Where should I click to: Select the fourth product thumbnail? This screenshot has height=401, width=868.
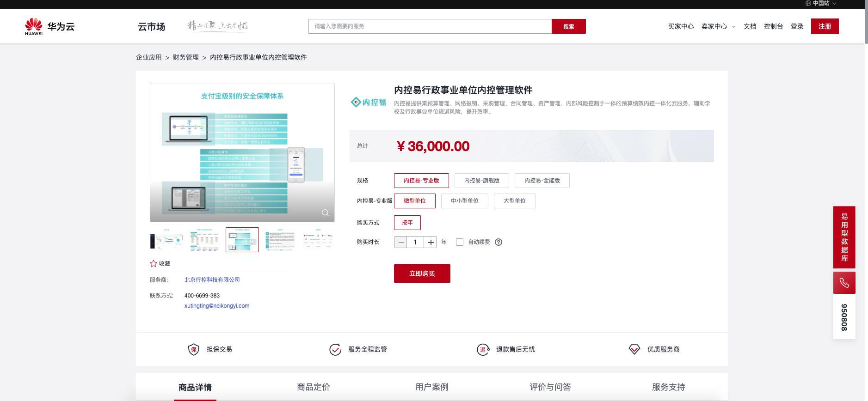(x=280, y=240)
